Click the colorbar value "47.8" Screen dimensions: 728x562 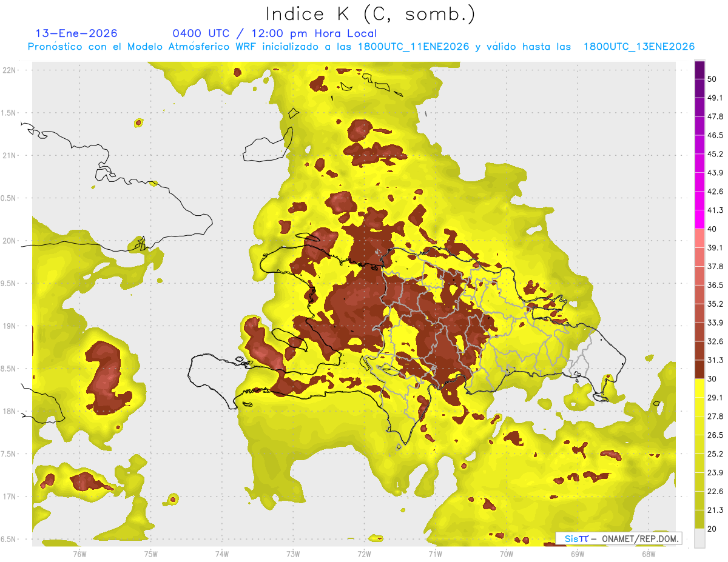715,116
